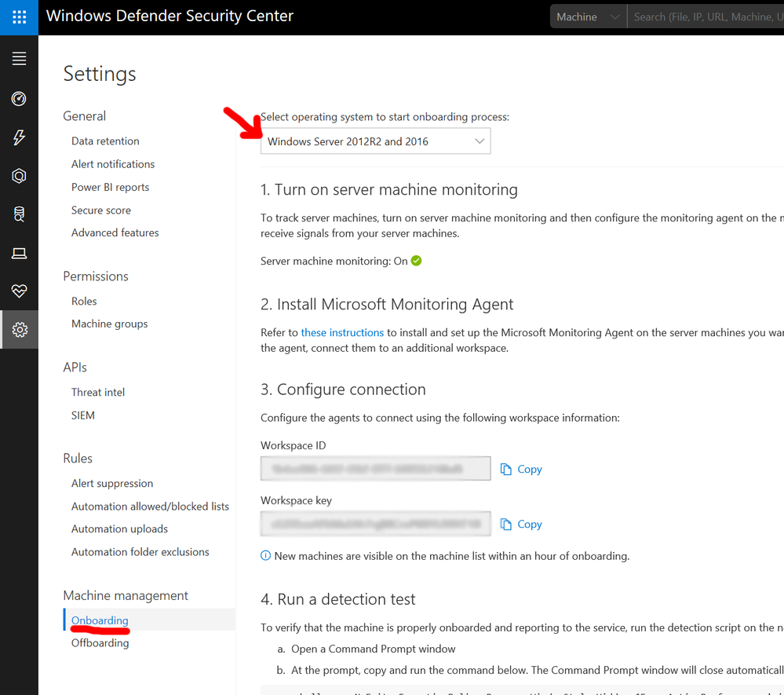Click 'New machines are visible' note text
Viewport: 784px width, 695px height.
coord(452,556)
